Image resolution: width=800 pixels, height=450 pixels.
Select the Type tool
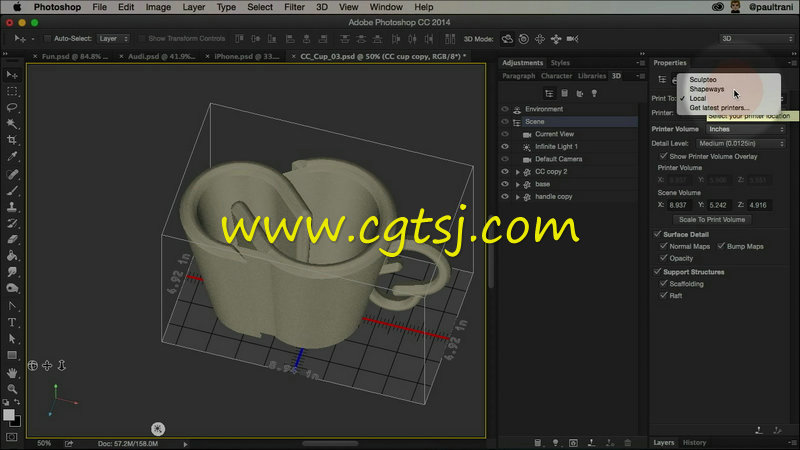(x=12, y=322)
